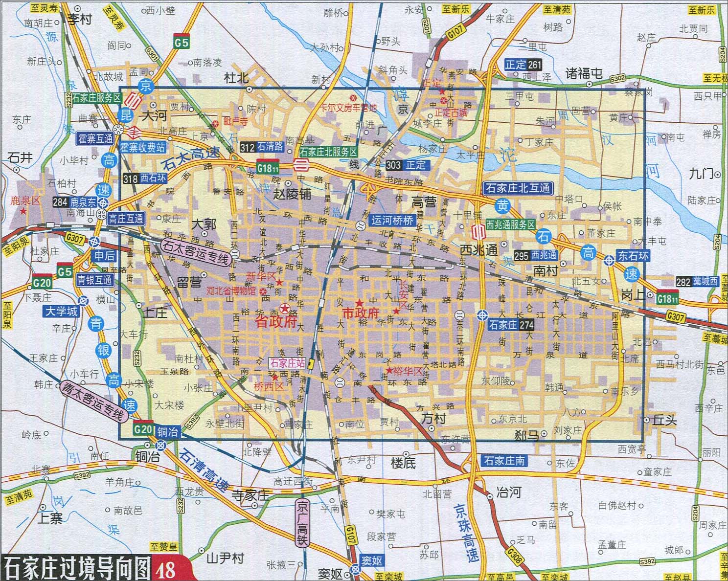Select the red star marker at 市政府

tap(359, 303)
